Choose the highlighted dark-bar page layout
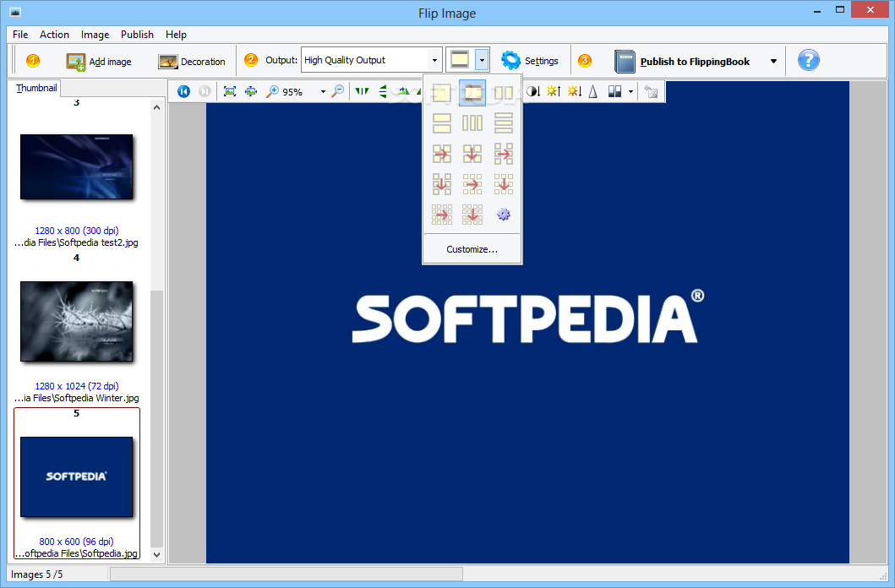The width and height of the screenshot is (895, 588). click(x=472, y=92)
